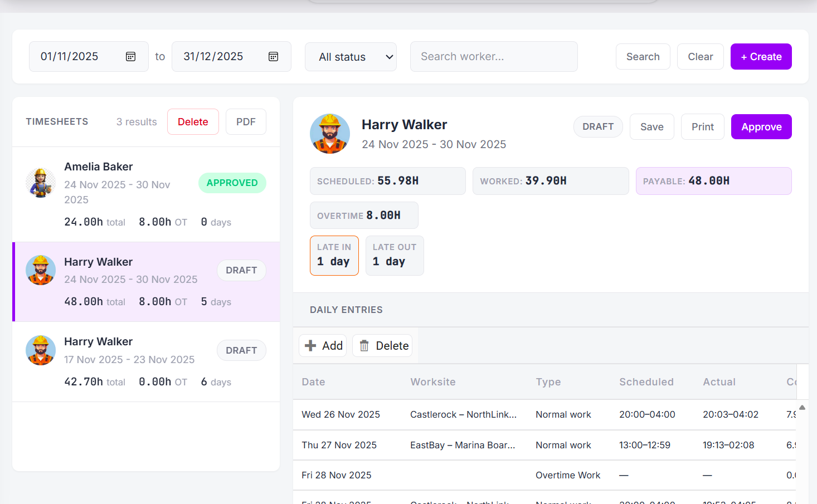The width and height of the screenshot is (817, 504).
Task: Open the All status dropdown
Action: coord(351,56)
